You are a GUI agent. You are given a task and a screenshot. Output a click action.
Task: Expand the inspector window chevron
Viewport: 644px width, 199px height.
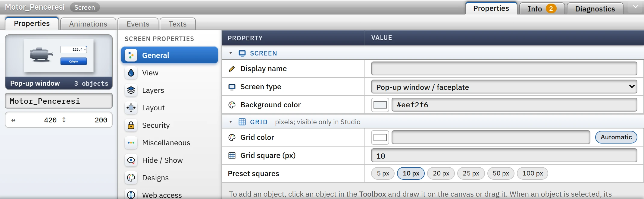point(635,7)
